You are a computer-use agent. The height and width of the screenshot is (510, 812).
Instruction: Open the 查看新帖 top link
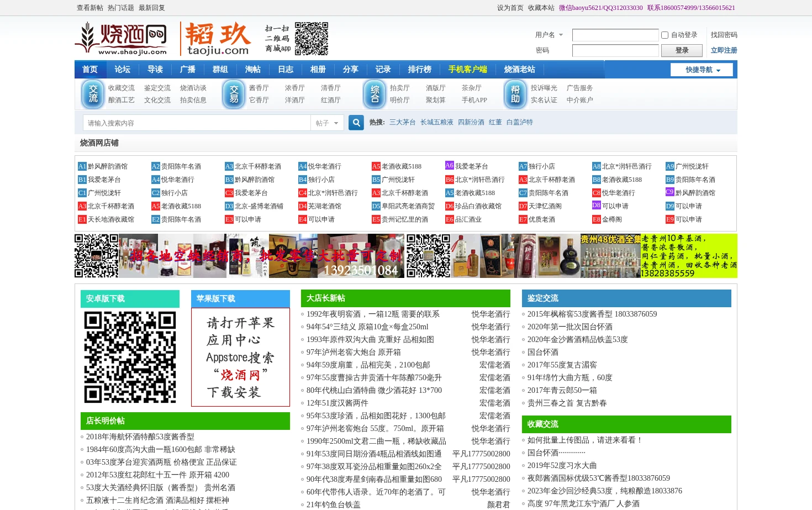(x=90, y=8)
